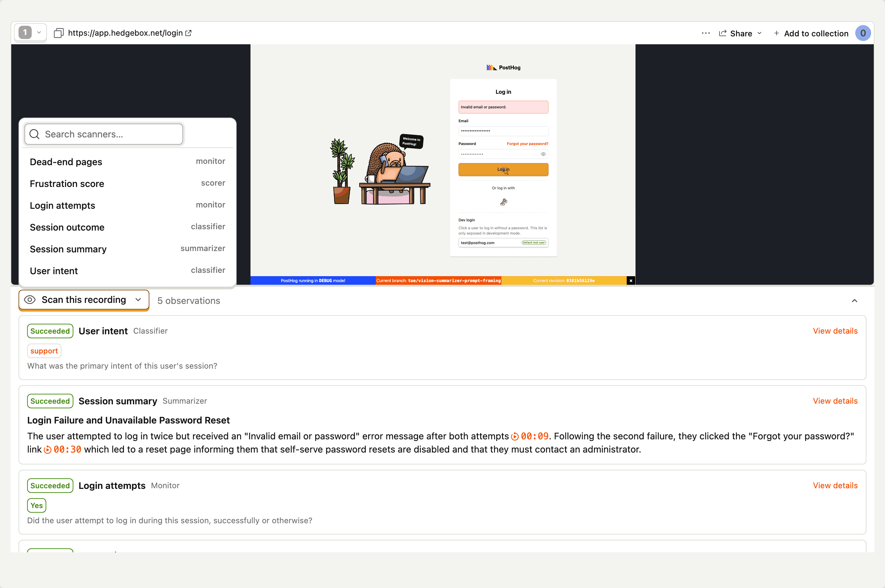Select the test@posthog.com dev login user
The image size is (885, 588).
(x=503, y=242)
